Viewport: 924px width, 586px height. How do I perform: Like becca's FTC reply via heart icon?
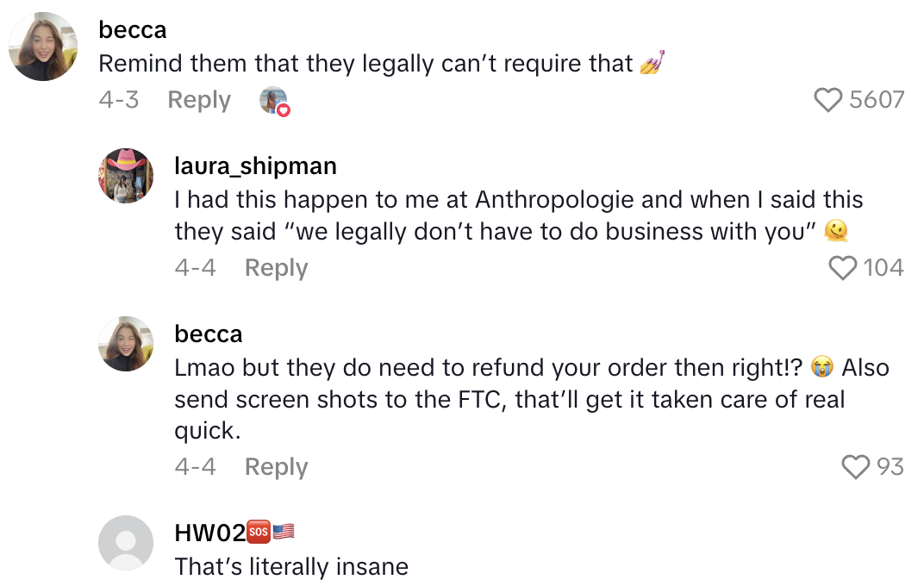point(855,466)
